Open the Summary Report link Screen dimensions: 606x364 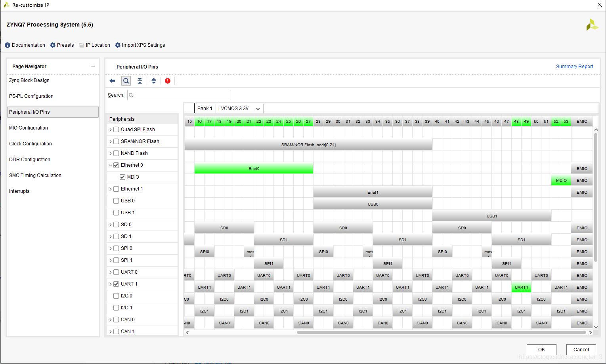574,67
